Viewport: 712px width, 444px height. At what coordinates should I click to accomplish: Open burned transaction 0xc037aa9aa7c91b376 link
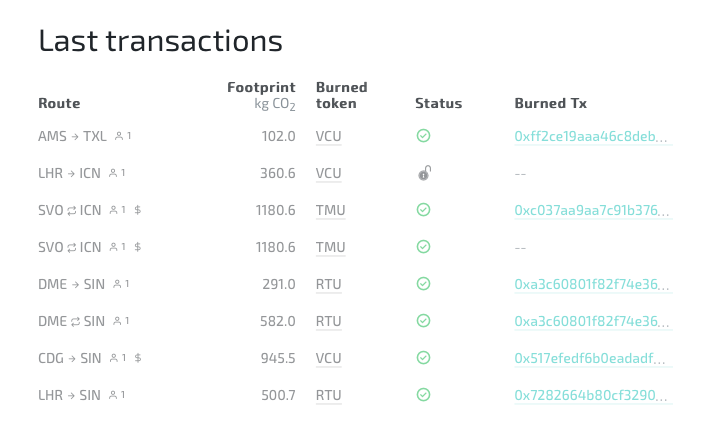click(x=592, y=210)
